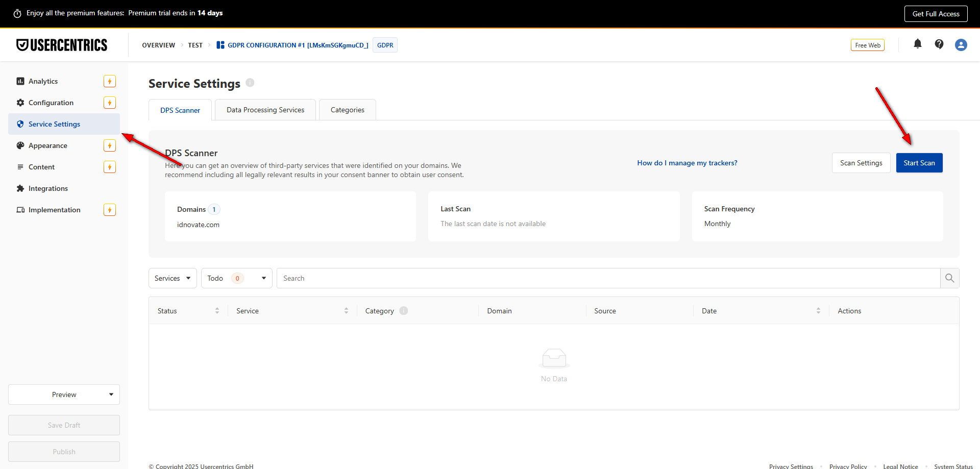Sort table by Status column

pos(217,311)
